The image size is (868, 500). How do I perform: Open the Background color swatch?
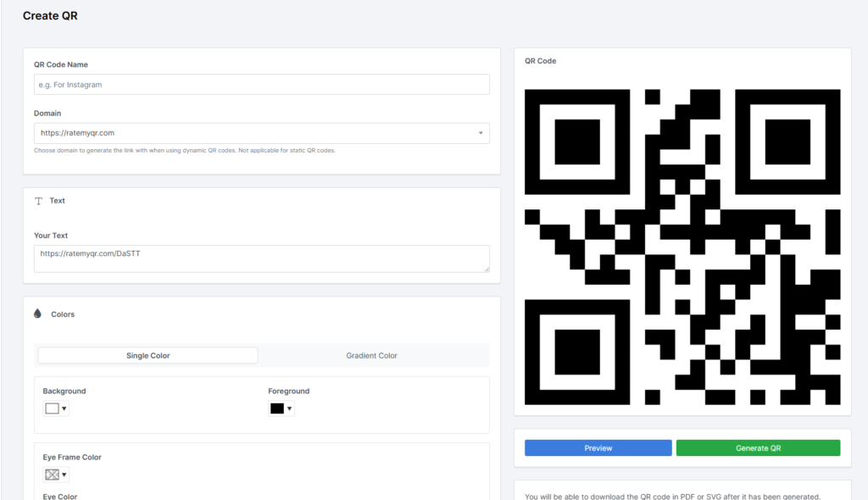(52, 408)
